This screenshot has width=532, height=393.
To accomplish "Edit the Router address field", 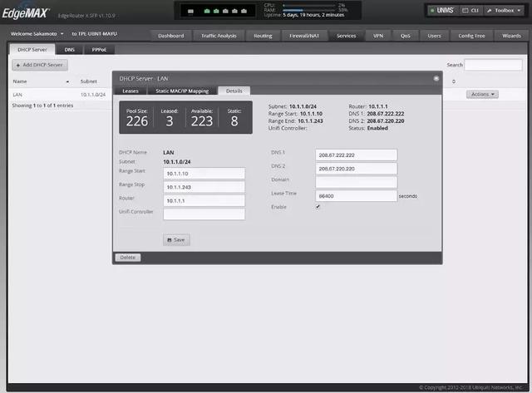I will (204, 200).
